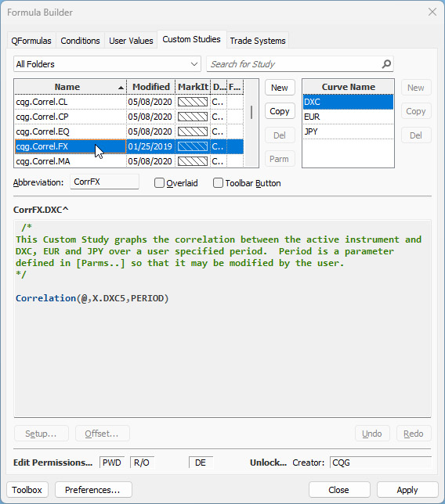Select the JPY curve
The width and height of the screenshot is (445, 504).
[348, 131]
